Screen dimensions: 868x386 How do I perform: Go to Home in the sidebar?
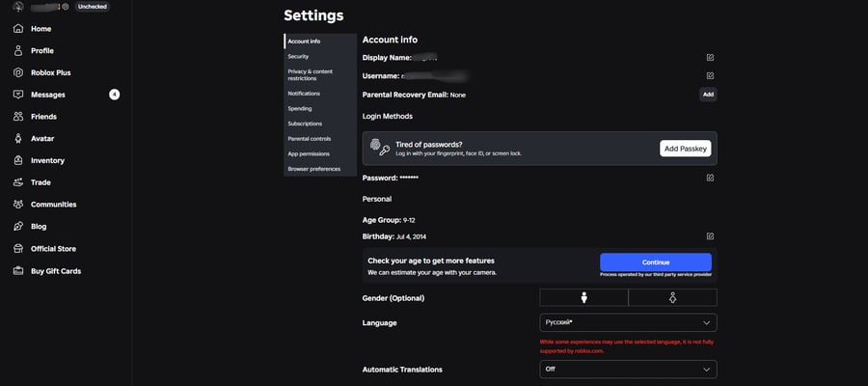tap(41, 29)
